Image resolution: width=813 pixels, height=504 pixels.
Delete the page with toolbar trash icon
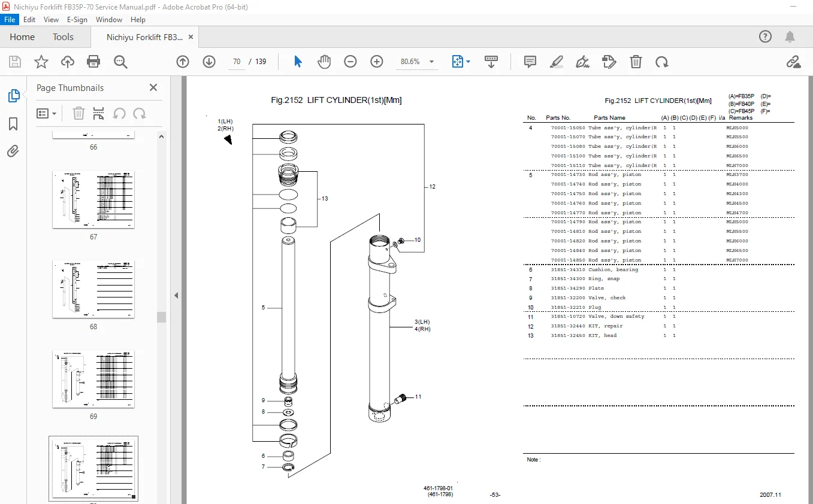tap(636, 62)
